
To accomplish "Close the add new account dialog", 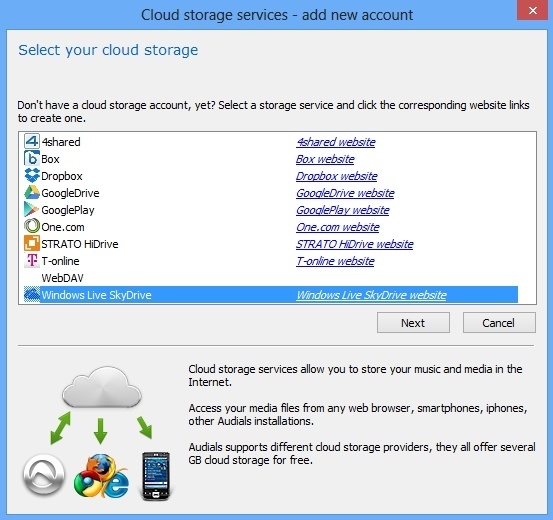I will [x=533, y=11].
